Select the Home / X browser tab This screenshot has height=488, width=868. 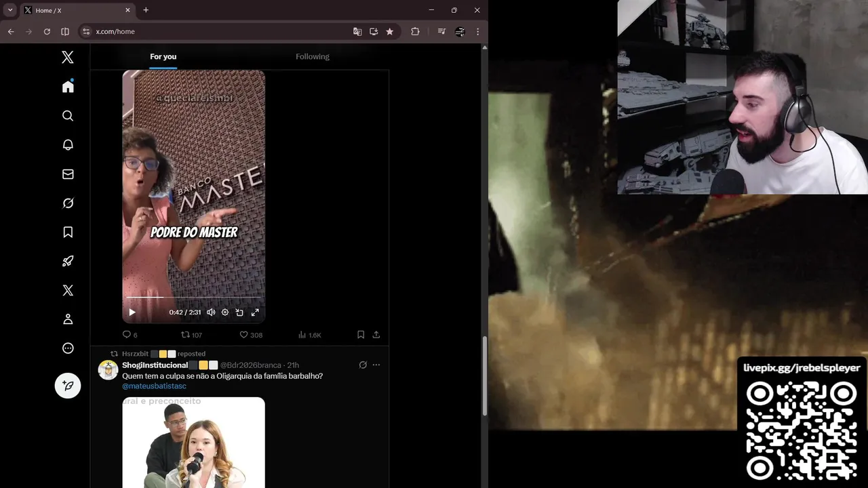pyautogui.click(x=77, y=10)
